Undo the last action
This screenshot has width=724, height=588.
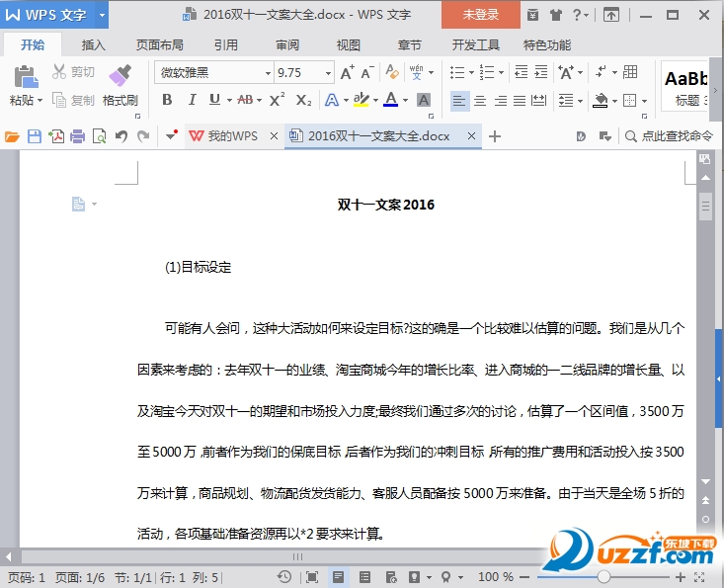click(x=121, y=136)
